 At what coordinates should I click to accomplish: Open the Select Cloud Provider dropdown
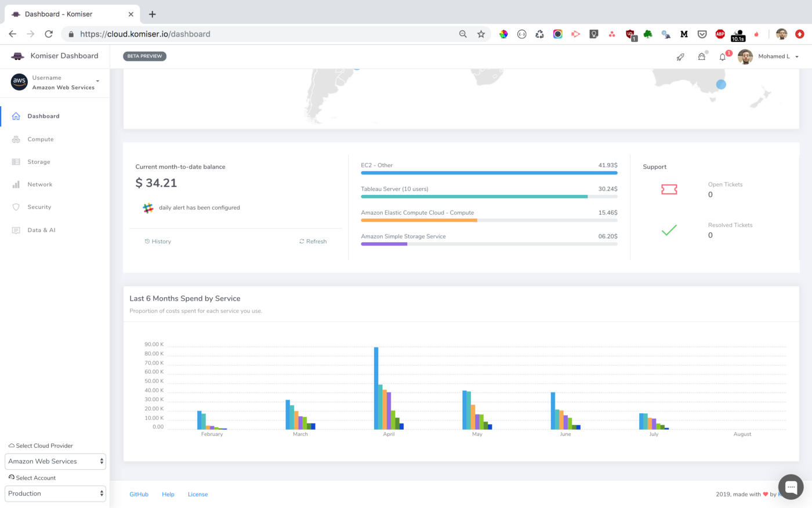56,462
